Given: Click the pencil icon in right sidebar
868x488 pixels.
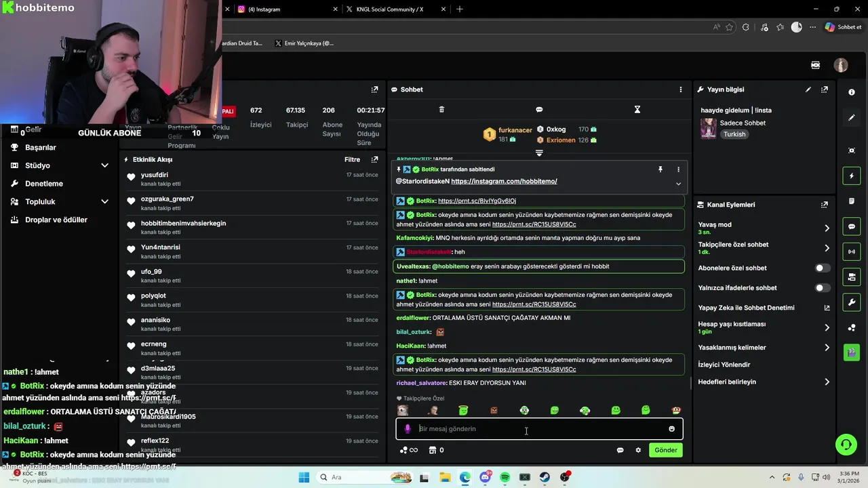Looking at the screenshot, I should [852, 117].
